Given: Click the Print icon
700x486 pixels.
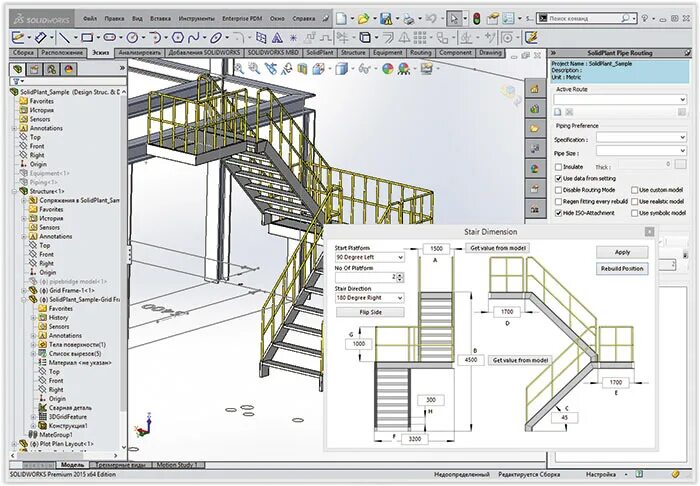Looking at the screenshot, I should click(408, 19).
